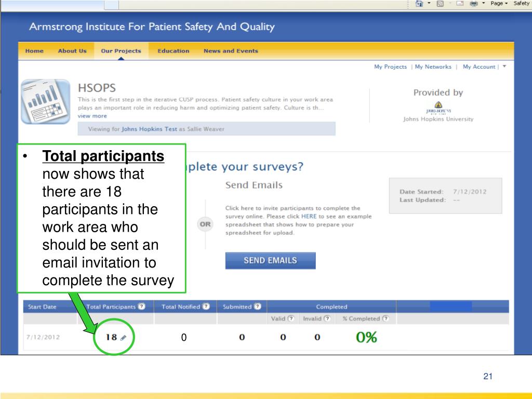Click the Johns Hopkins University logo
Viewport: 532px width, 399px height.
point(438,108)
